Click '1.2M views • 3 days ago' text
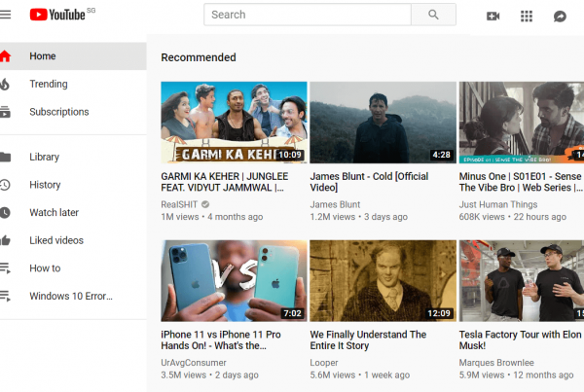This screenshot has height=392, width=584. pos(358,217)
